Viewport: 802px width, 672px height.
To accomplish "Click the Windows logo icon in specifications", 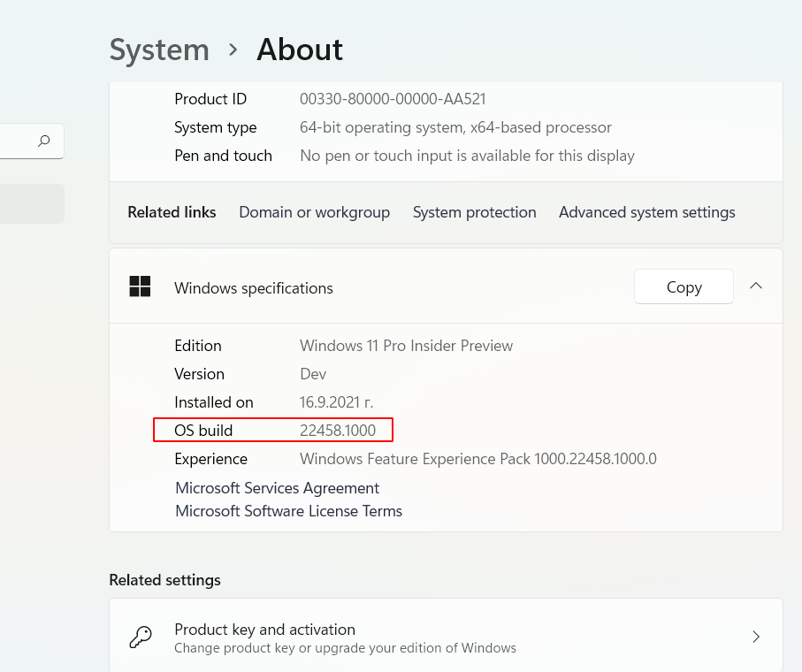I will 140,286.
